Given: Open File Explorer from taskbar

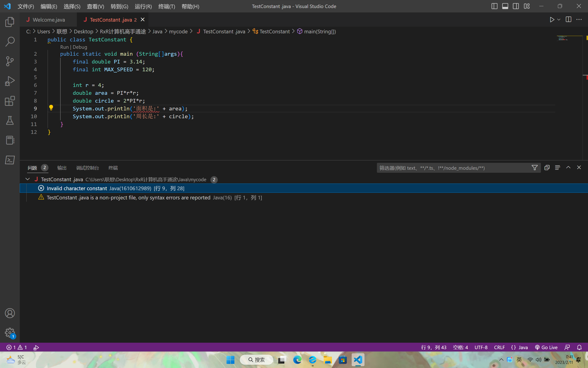Looking at the screenshot, I should (328, 360).
